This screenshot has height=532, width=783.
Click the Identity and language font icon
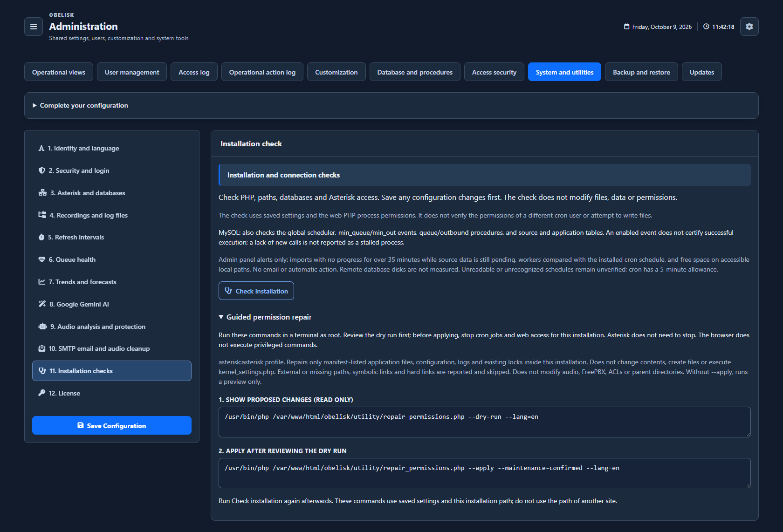pyautogui.click(x=41, y=148)
